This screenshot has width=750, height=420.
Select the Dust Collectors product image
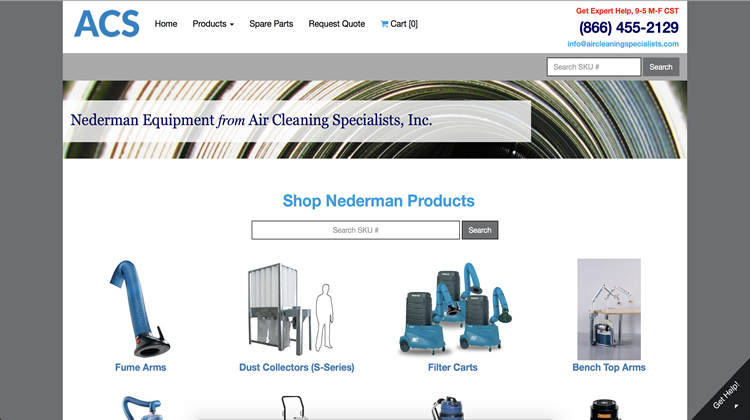tap(290, 309)
